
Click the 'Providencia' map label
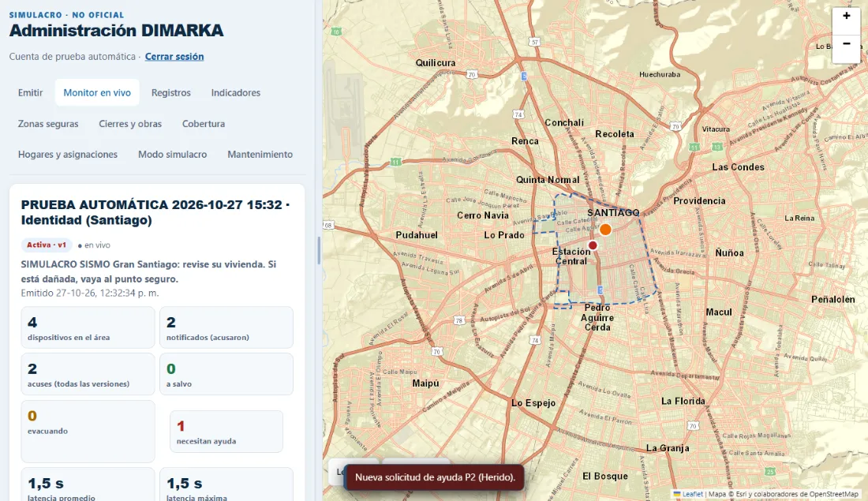click(x=699, y=201)
